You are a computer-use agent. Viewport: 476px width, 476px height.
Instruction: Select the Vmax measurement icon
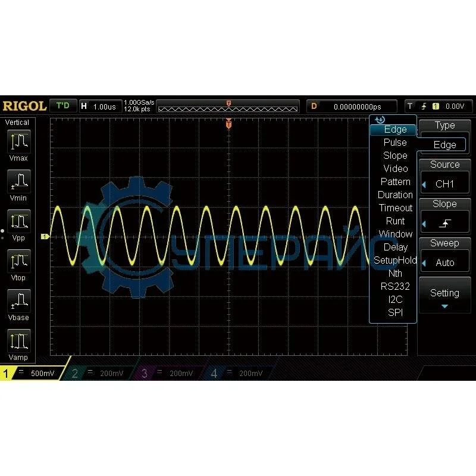coord(18,142)
